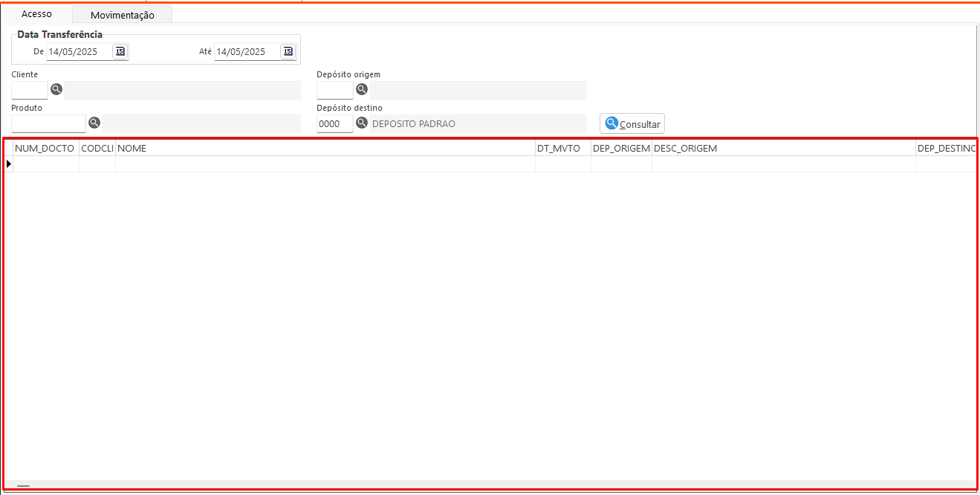Click the NOME column header

coord(325,148)
